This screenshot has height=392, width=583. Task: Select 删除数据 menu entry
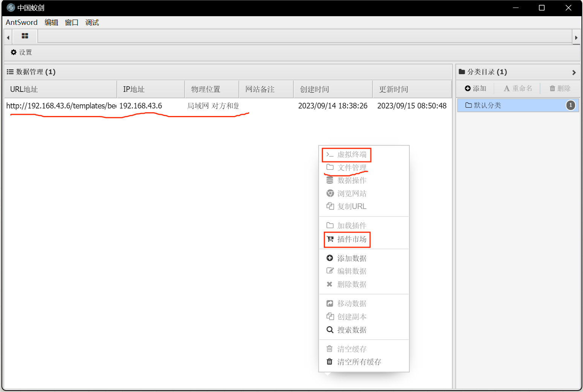click(x=364, y=284)
